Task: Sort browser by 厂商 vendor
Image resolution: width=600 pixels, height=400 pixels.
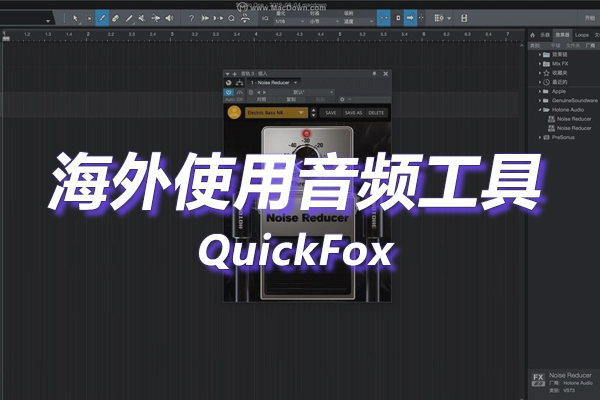Action: pyautogui.click(x=590, y=46)
